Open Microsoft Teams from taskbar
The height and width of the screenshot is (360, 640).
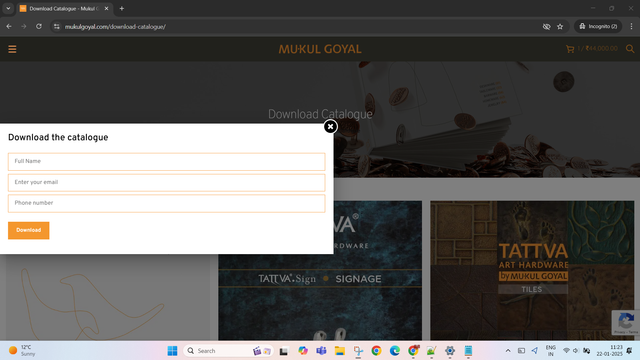[321, 351]
